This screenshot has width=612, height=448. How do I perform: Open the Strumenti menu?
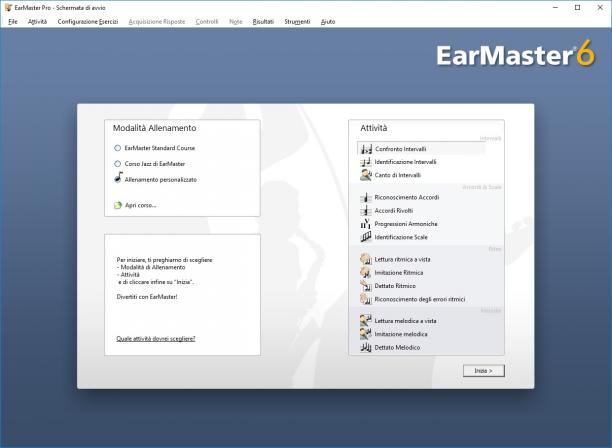coord(297,21)
